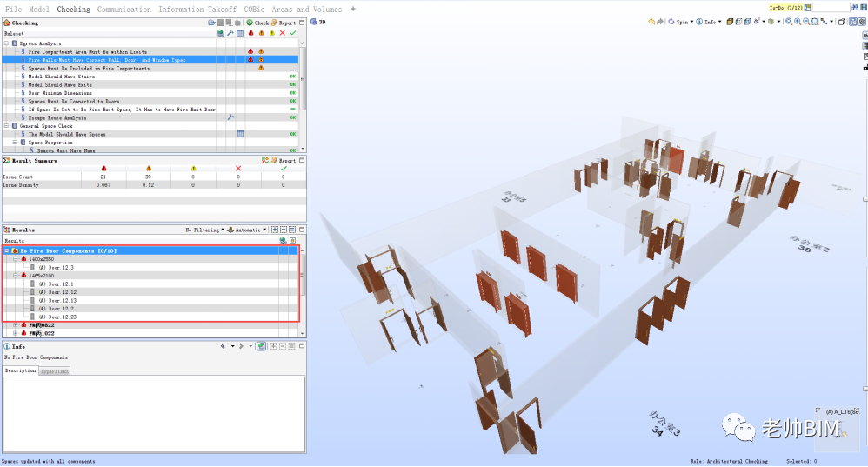Select rule Fire Compartment Area Must Be within Limits
The height and width of the screenshot is (467, 868).
pos(88,51)
